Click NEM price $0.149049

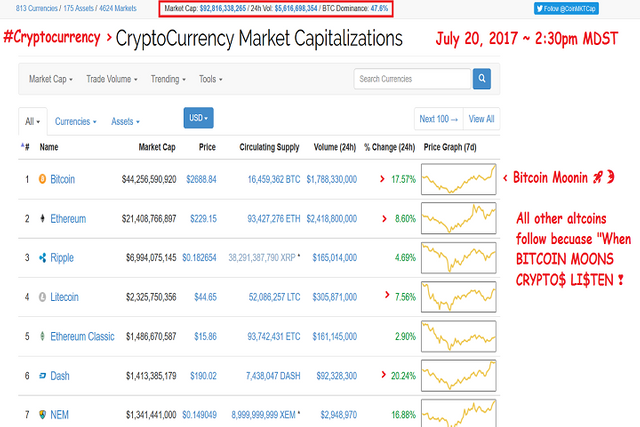(x=199, y=415)
